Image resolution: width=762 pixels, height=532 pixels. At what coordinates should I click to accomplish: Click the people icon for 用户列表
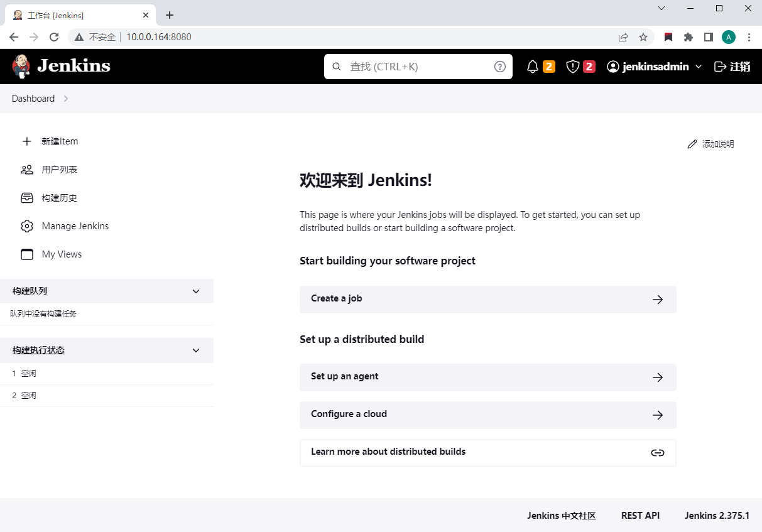point(26,170)
